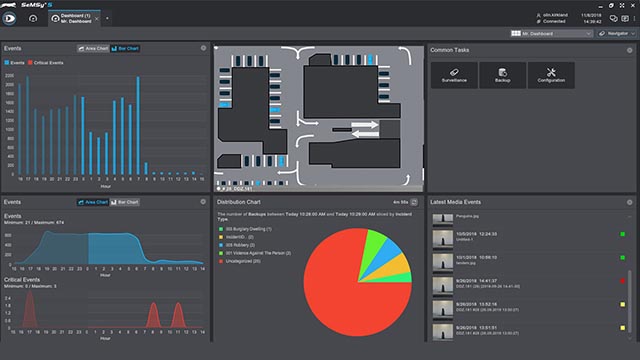
Task: Refresh the Distribution Chart with the reload icon
Action: click(x=414, y=202)
